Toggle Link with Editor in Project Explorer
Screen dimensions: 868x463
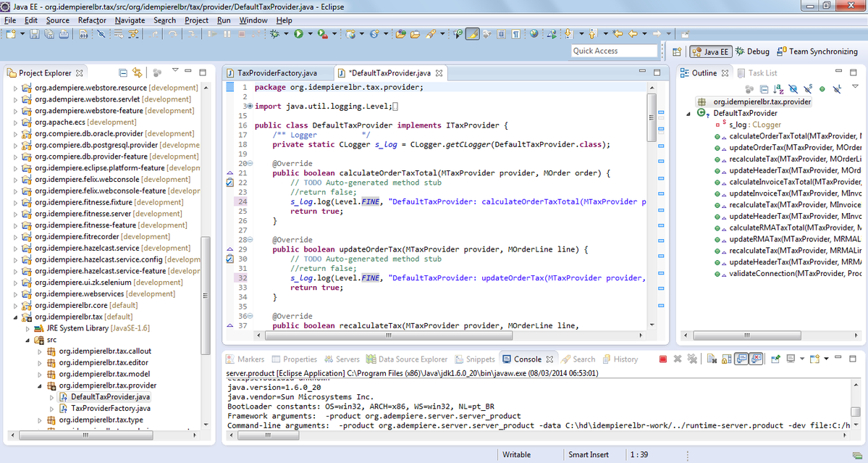pos(137,72)
